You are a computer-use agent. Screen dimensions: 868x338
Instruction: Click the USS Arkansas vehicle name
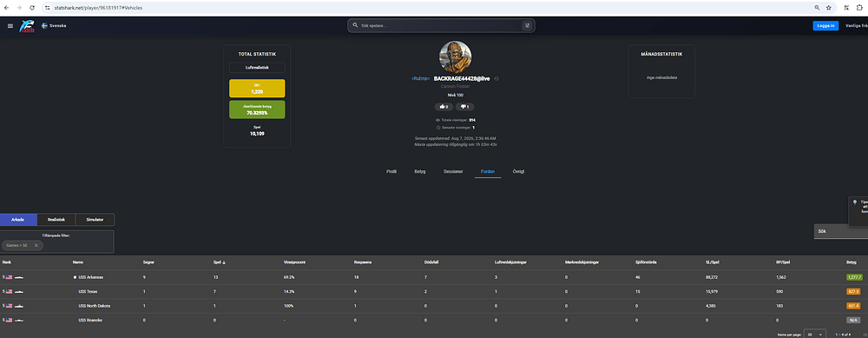(x=91, y=277)
